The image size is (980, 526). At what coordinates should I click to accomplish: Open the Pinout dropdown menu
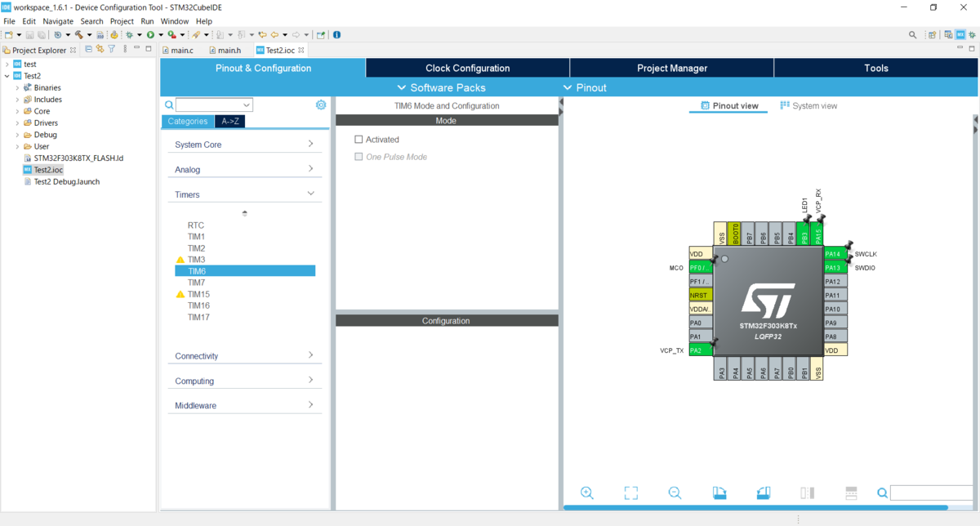coord(586,87)
